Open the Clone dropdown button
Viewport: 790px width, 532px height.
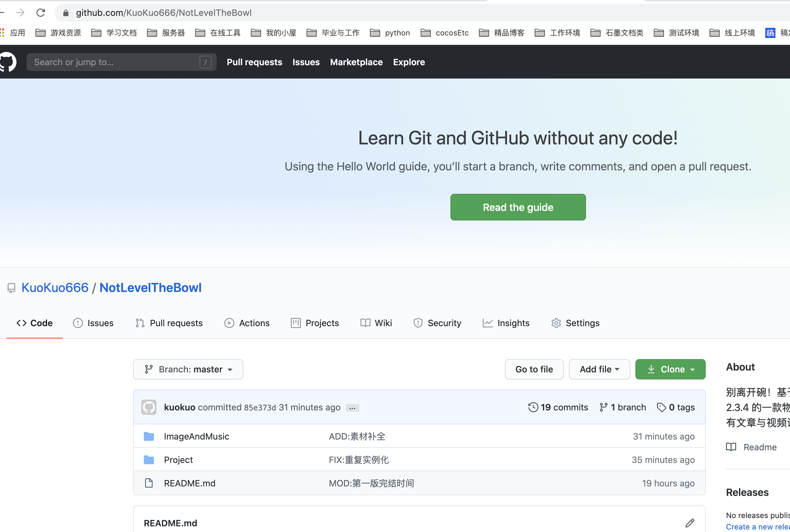[x=670, y=369]
